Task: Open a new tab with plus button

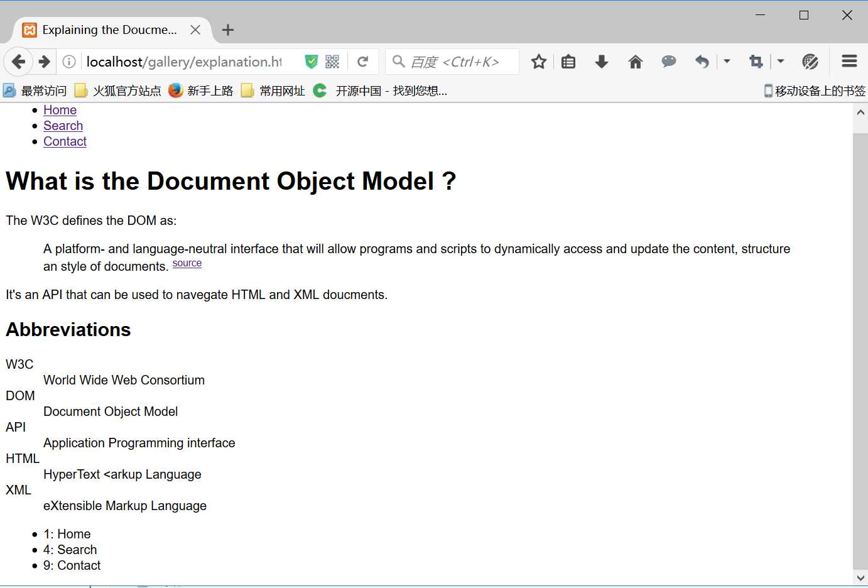Action: [x=228, y=30]
